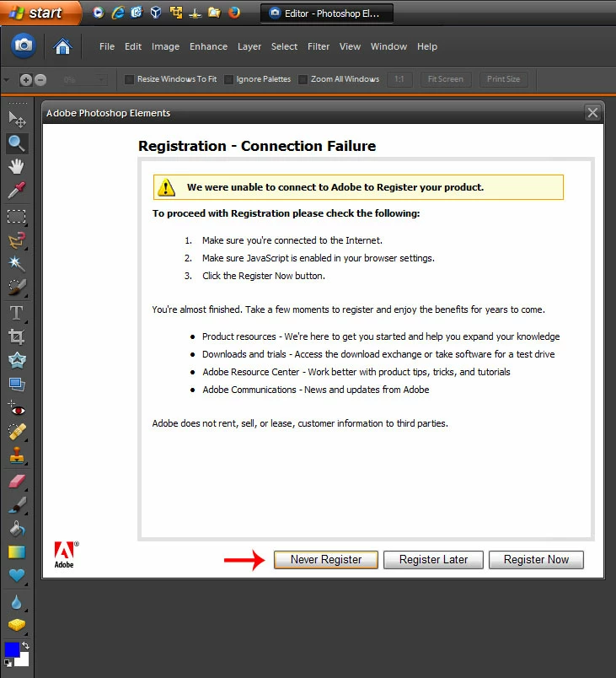Screen dimensions: 616x678
Task: Toggle the Ignore Palettes checkbox
Action: pyautogui.click(x=228, y=79)
